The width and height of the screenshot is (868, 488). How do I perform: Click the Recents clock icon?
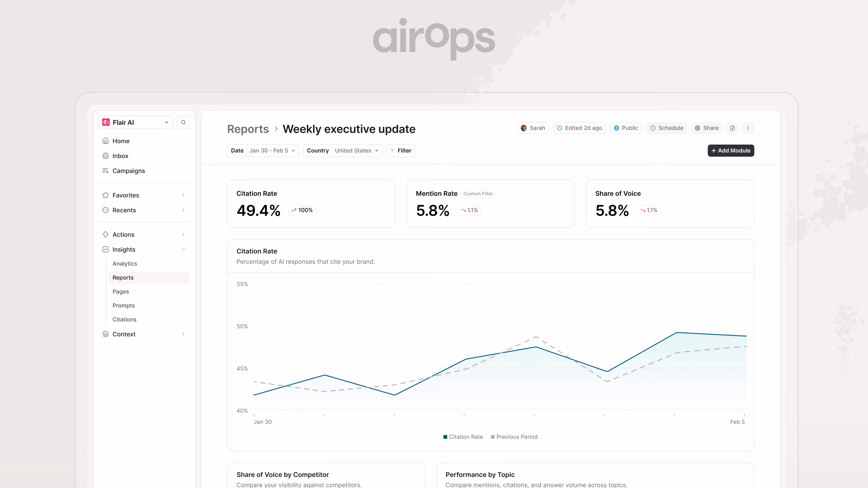coord(106,210)
